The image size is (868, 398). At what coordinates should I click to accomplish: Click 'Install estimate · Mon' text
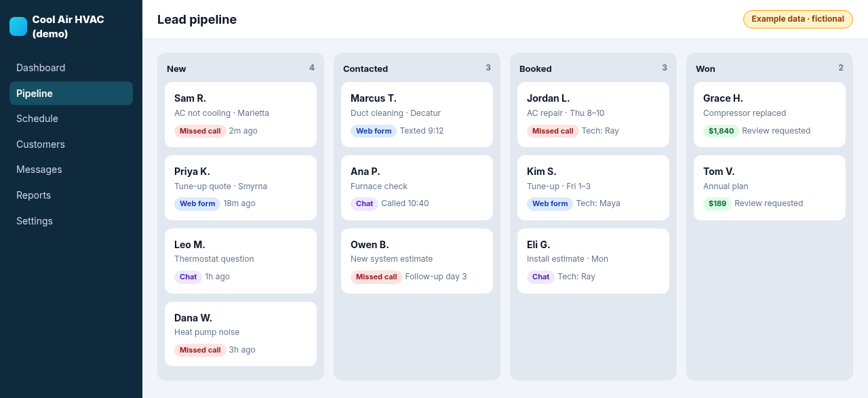pyautogui.click(x=568, y=259)
